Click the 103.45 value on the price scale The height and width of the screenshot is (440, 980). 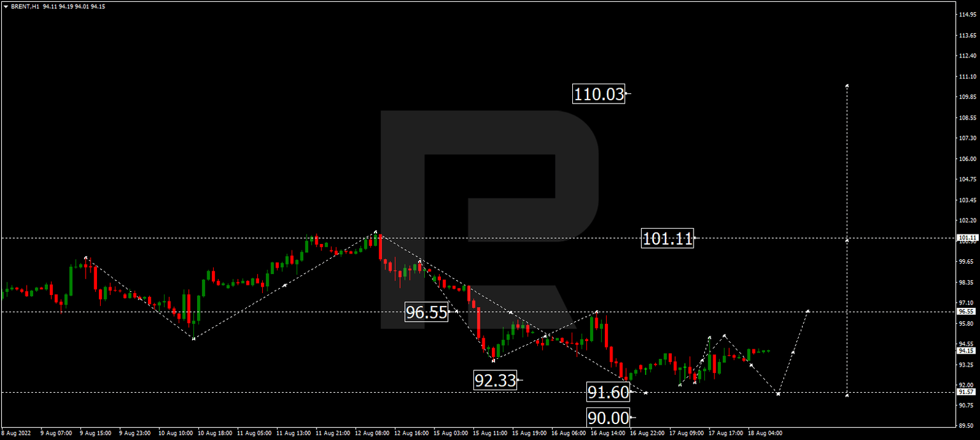[968, 201]
